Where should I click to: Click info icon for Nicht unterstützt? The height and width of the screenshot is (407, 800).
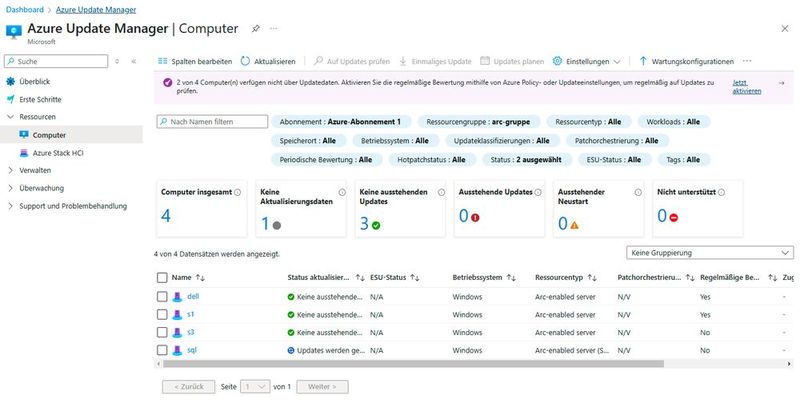click(721, 192)
